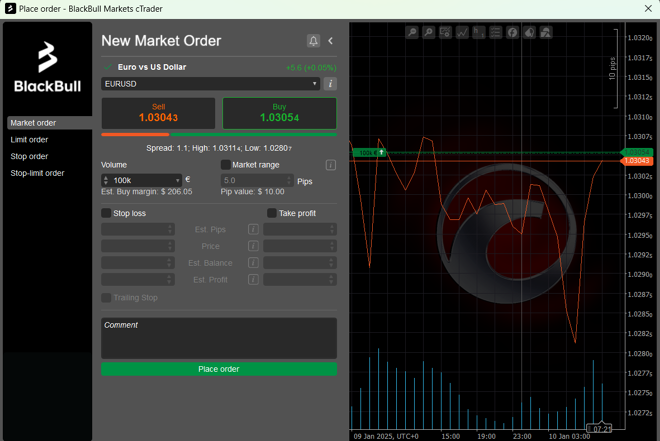Open the shapes drawing tools icon
The image size is (660, 441).
[x=546, y=32]
